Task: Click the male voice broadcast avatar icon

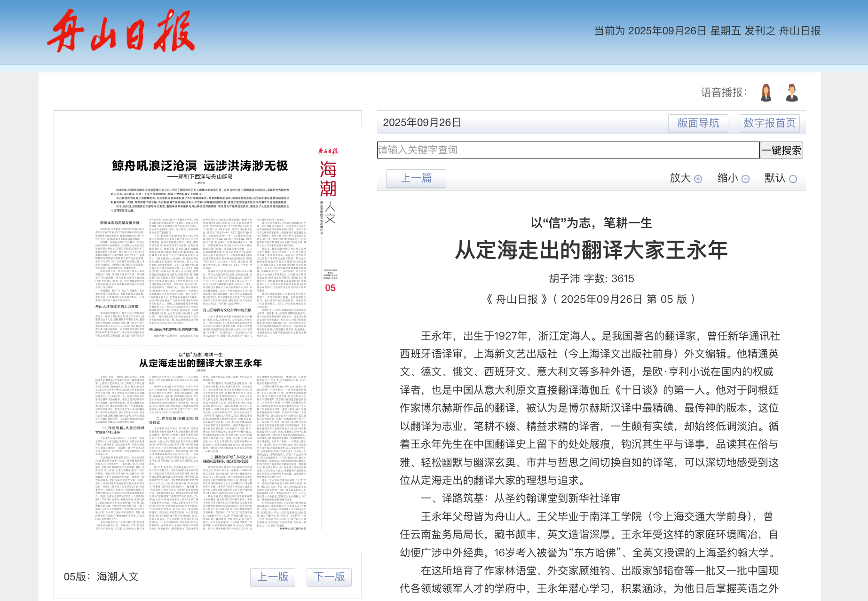Action: (x=792, y=93)
